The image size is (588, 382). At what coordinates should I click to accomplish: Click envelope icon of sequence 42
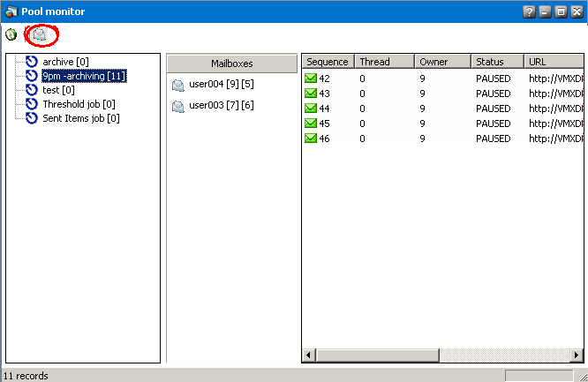tap(311, 78)
